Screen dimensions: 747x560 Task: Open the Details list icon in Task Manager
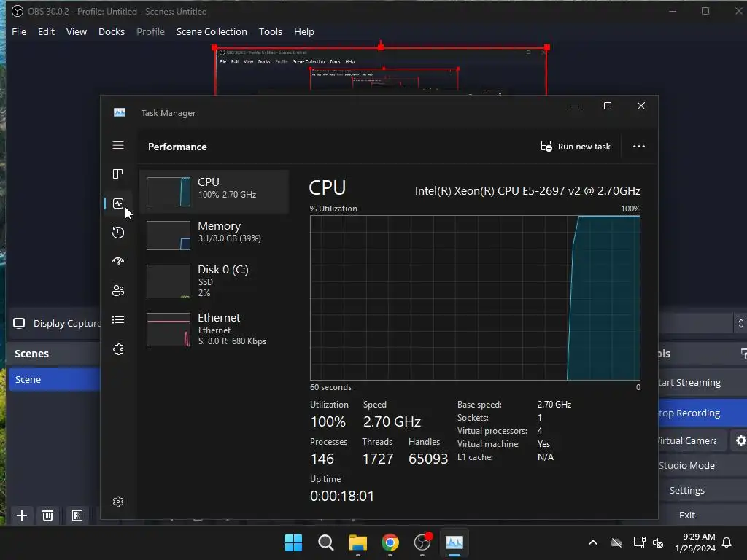click(118, 320)
